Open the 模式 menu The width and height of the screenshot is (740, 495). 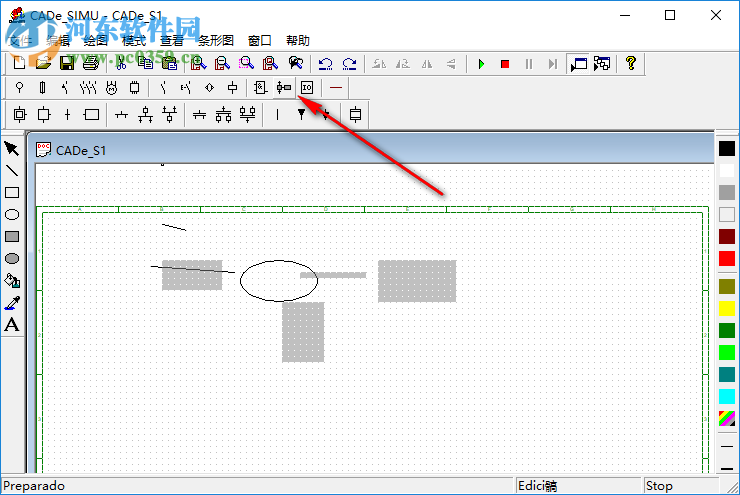pyautogui.click(x=134, y=41)
